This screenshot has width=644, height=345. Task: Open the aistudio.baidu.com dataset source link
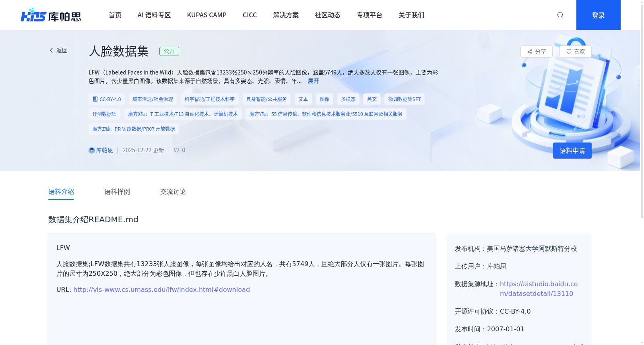point(539,289)
